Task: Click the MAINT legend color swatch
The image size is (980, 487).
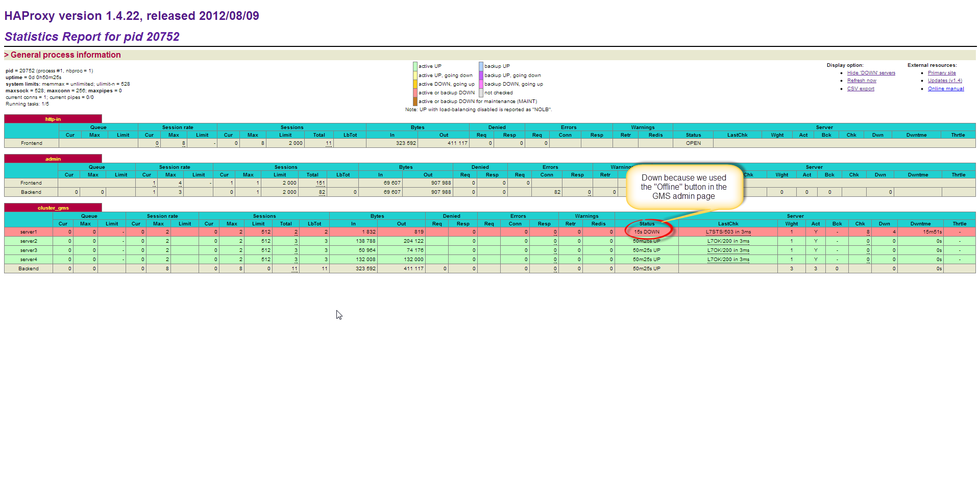Action: click(415, 101)
